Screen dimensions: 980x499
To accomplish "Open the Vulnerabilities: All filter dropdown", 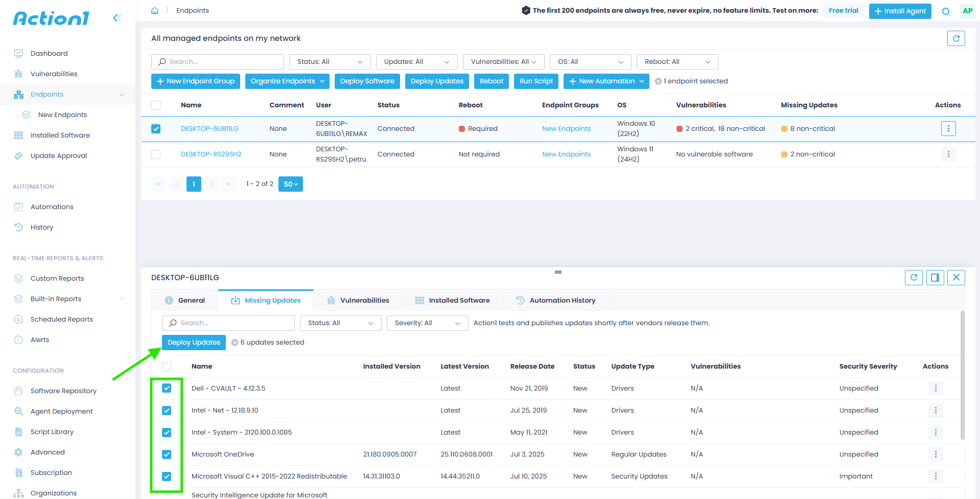I will coord(503,62).
